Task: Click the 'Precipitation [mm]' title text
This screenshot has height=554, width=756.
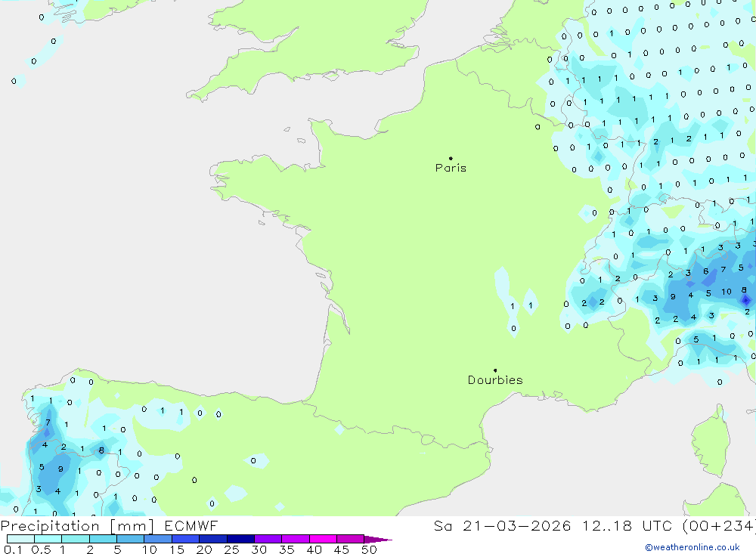Action: 77,526
